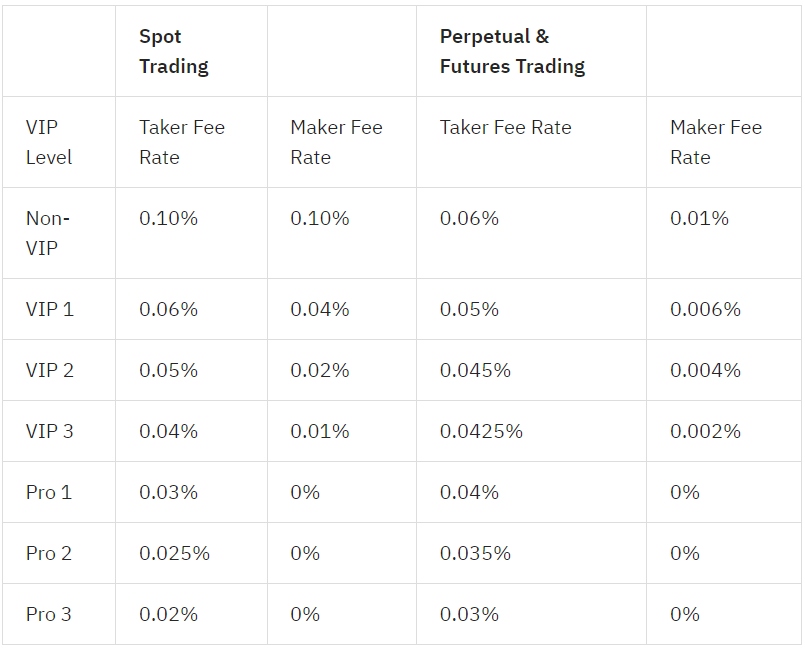Click the 0.002% futures maker fee
Viewport: 805px width, 649px height.
click(705, 431)
